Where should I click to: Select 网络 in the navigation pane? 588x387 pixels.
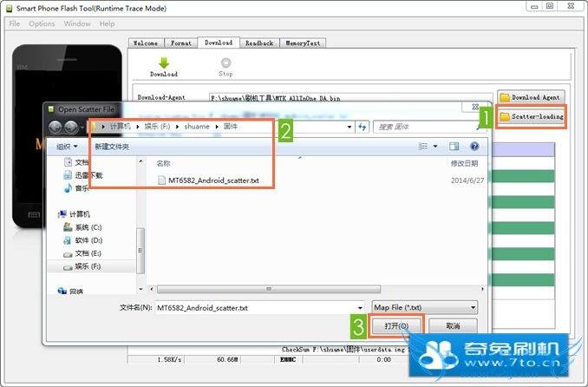tap(70, 291)
